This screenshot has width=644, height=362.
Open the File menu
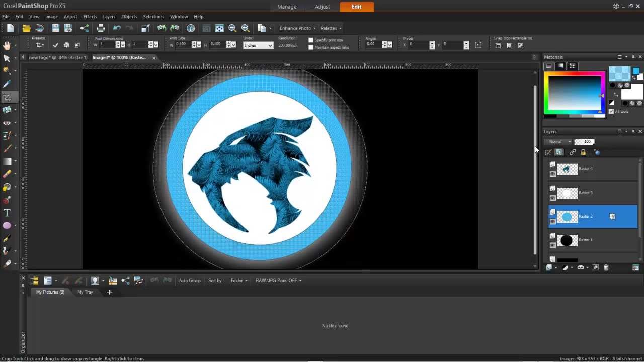click(6, 17)
